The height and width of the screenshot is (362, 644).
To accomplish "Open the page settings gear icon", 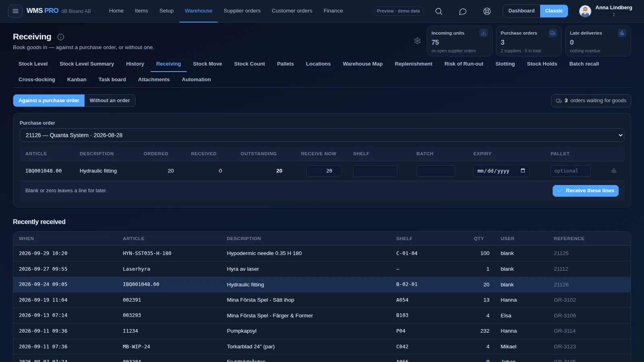I will [417, 41].
